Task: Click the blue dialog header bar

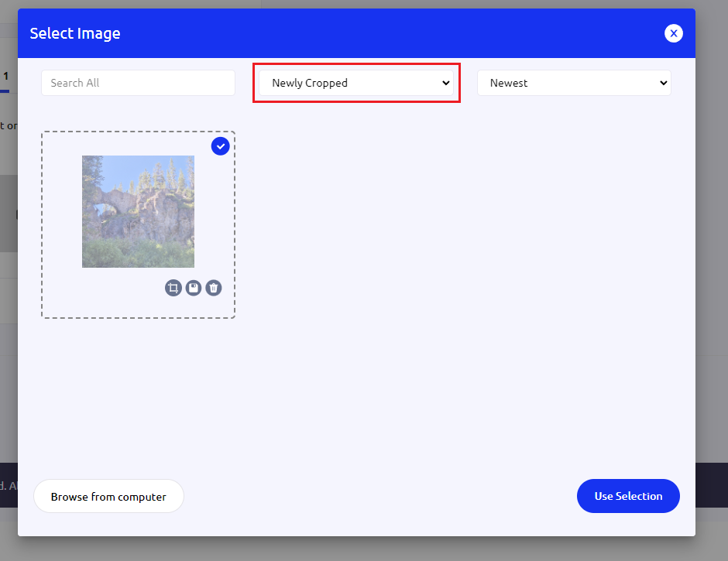Action: coord(387,33)
